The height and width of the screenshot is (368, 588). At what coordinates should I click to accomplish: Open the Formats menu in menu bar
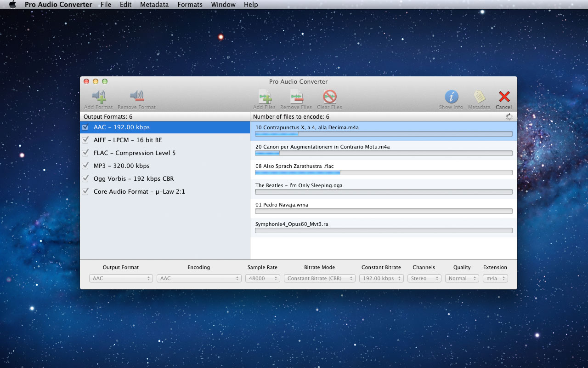(190, 5)
